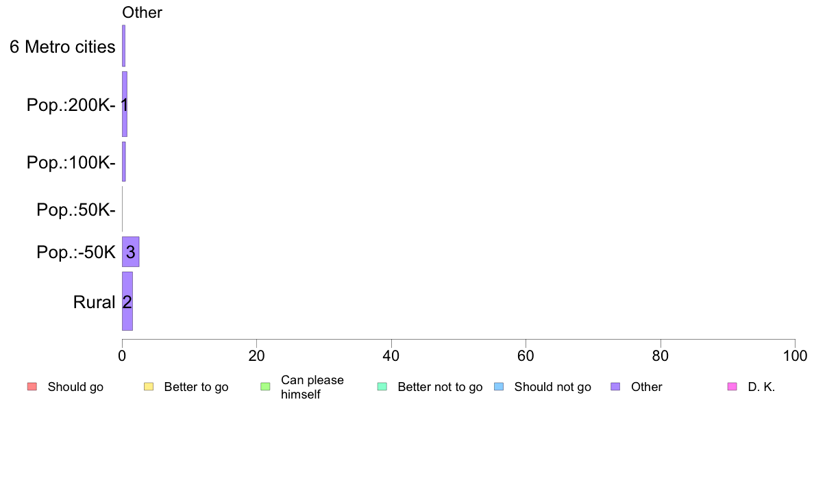The height and width of the screenshot is (504, 814).
Task: Click the 6 Metro cities label
Action: [62, 47]
